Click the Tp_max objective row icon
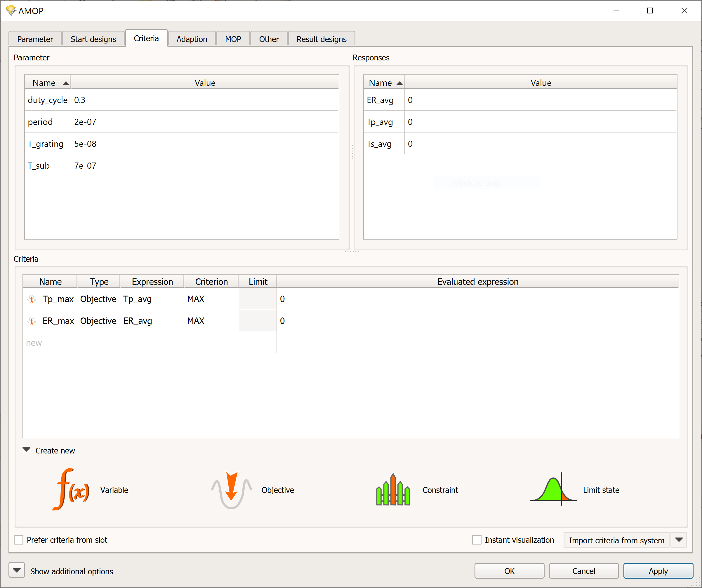This screenshot has height=588, width=702. click(x=32, y=299)
